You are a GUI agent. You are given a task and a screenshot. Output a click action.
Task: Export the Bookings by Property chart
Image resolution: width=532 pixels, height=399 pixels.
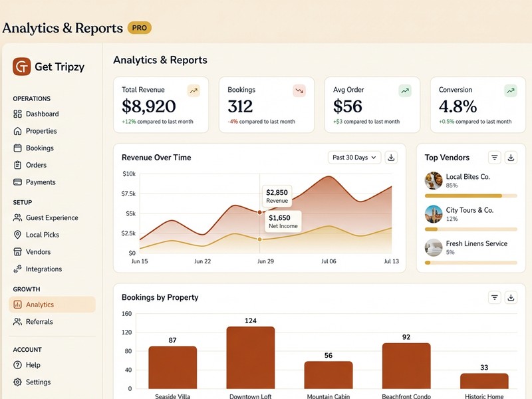click(511, 297)
